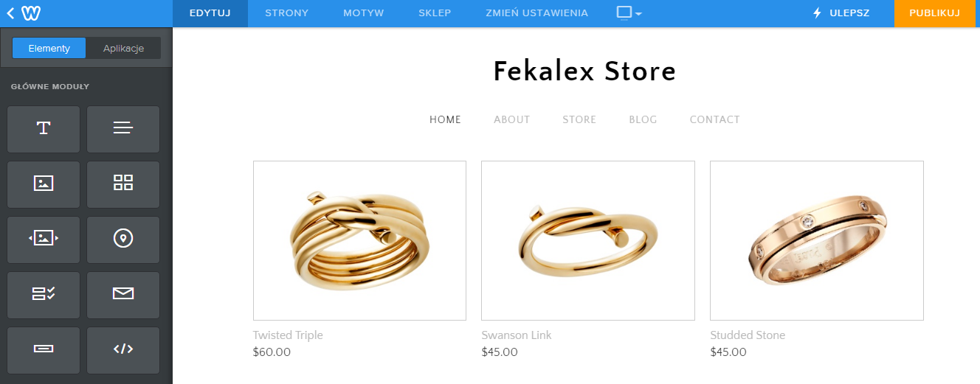Click the Ulepsz upgrade button
Viewport: 980px width, 384px height.
tap(841, 13)
